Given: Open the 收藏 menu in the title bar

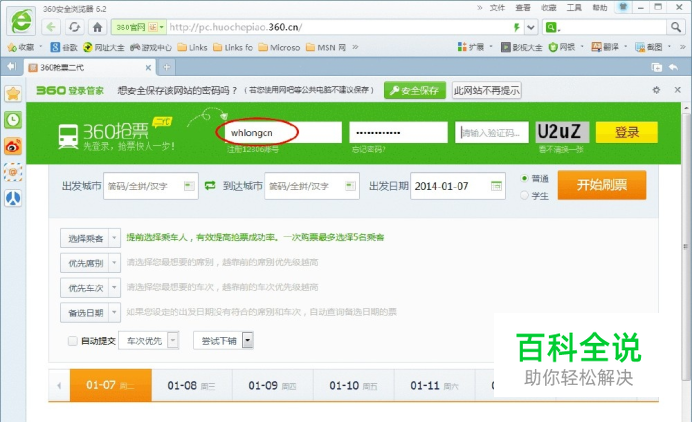Looking at the screenshot, I should (x=549, y=8).
